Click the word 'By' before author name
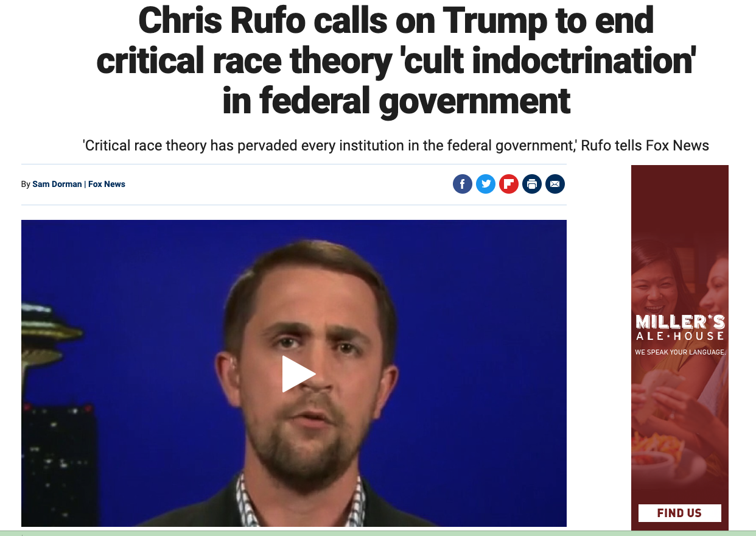The width and height of the screenshot is (756, 536). click(26, 184)
